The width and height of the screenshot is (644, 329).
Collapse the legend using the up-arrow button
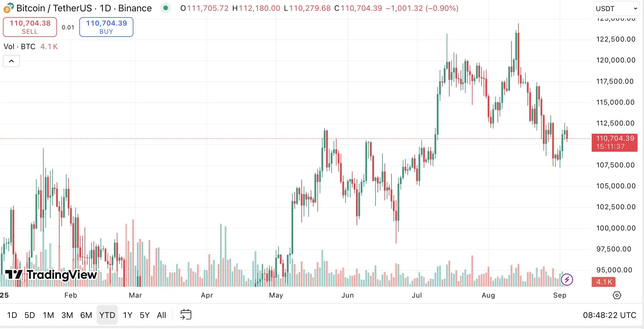(x=11, y=61)
